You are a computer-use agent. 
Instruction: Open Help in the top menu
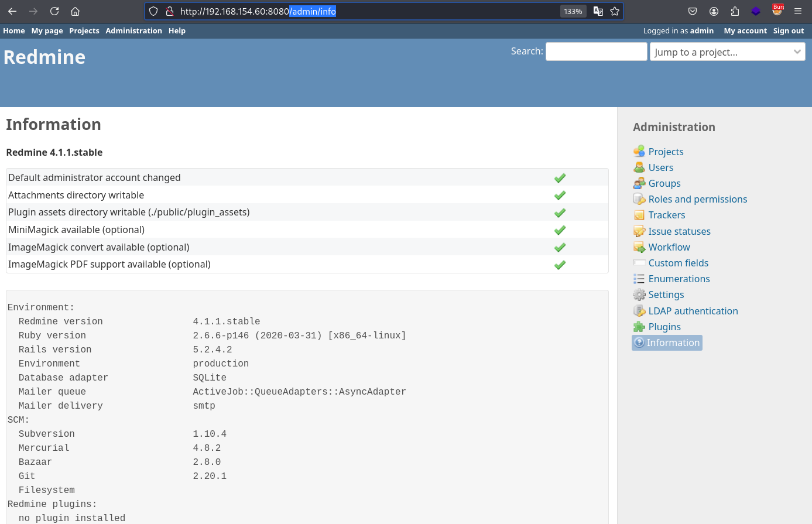[177, 30]
